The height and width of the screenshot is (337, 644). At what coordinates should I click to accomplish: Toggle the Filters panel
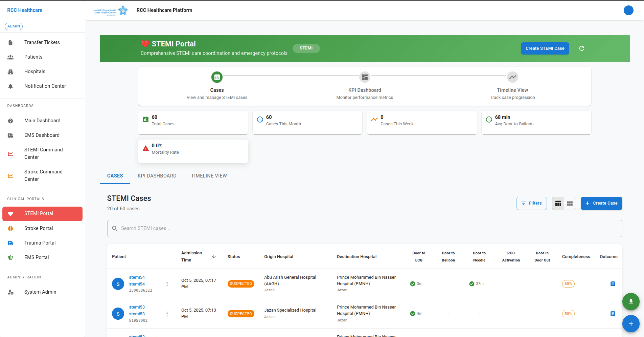pos(531,203)
